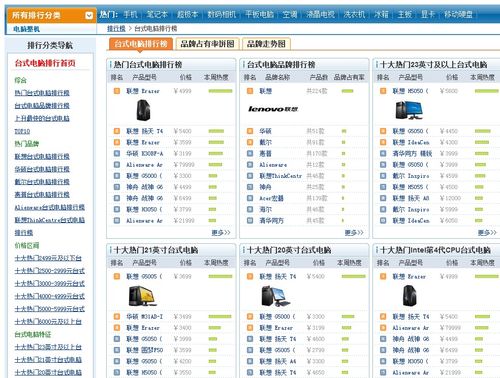Open Alienware台式电脑排行榜 sidebar link
The width and height of the screenshot is (500, 378).
(49, 207)
